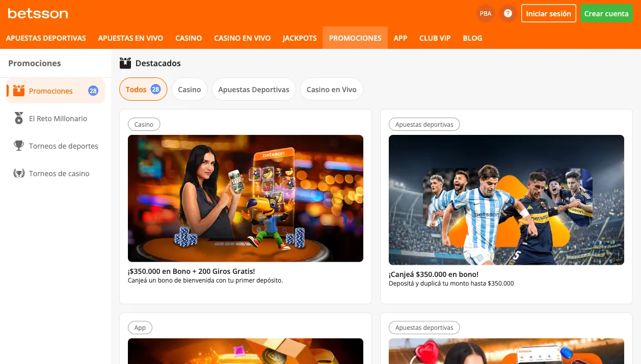Viewport: 641px width, 364px height.
Task: Click the Promociones sidebar heading
Action: (35, 63)
